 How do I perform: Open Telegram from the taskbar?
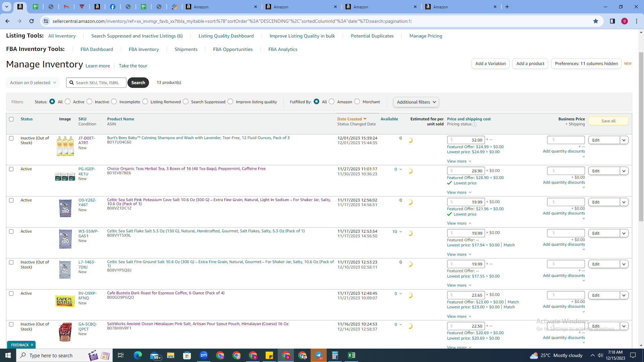(x=319, y=355)
